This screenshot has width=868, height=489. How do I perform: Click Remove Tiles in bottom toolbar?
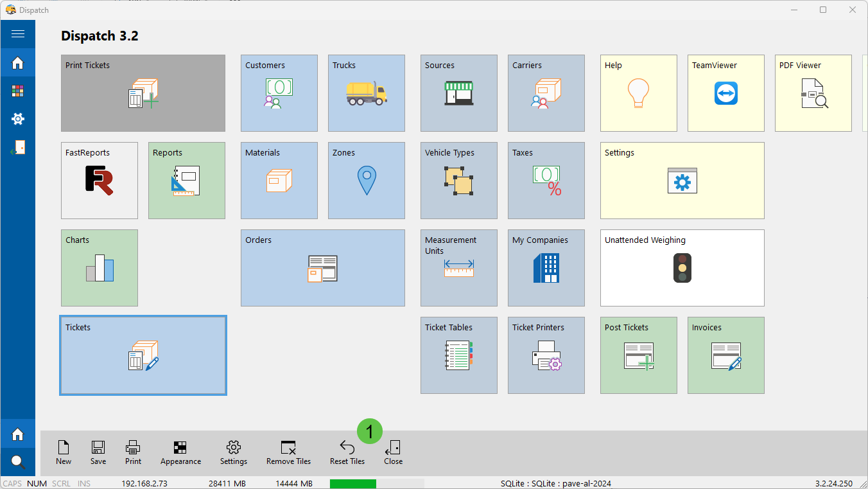(x=288, y=452)
